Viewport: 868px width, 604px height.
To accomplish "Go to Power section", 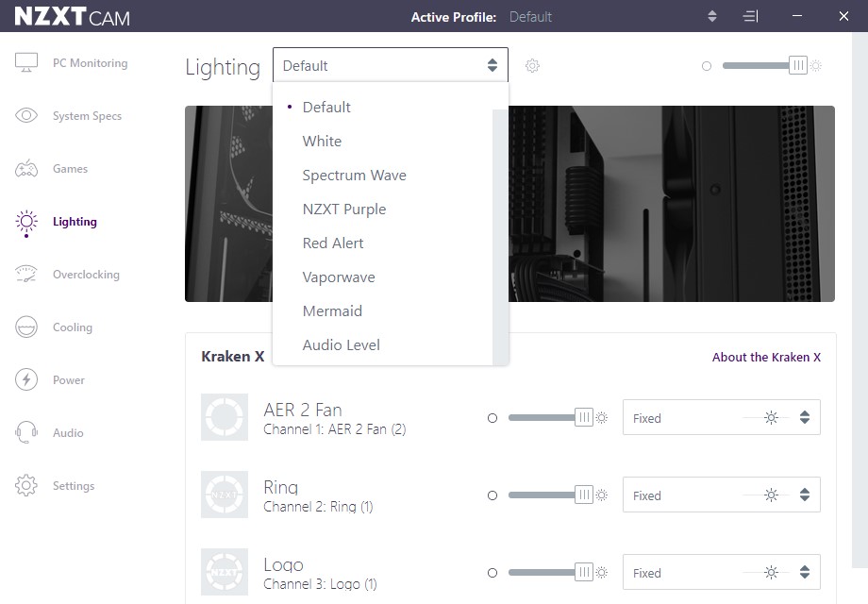I will click(69, 380).
